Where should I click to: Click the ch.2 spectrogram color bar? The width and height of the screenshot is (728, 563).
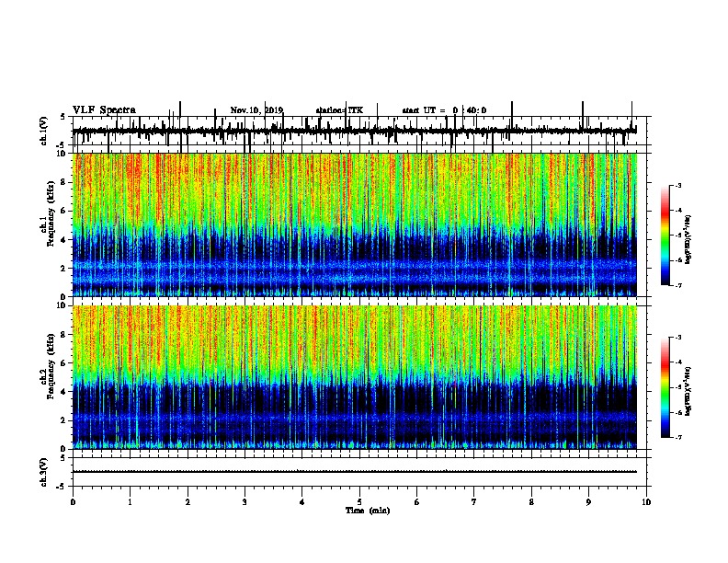pos(665,387)
